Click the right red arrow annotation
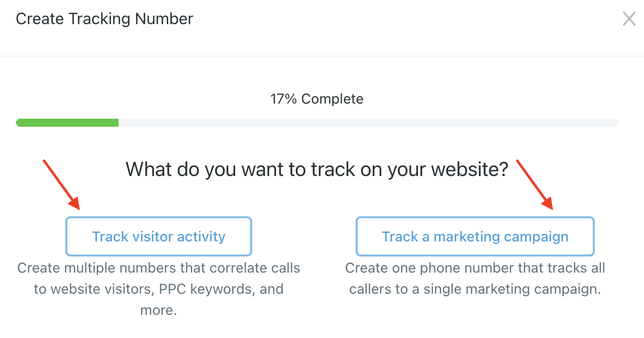This screenshot has width=644, height=338. click(534, 184)
